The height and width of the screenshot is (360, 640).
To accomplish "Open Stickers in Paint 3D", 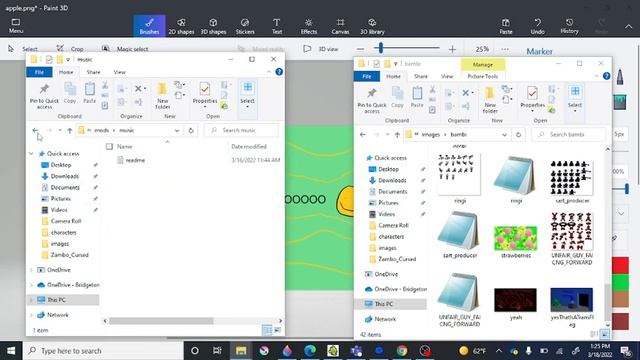I will coord(245,26).
